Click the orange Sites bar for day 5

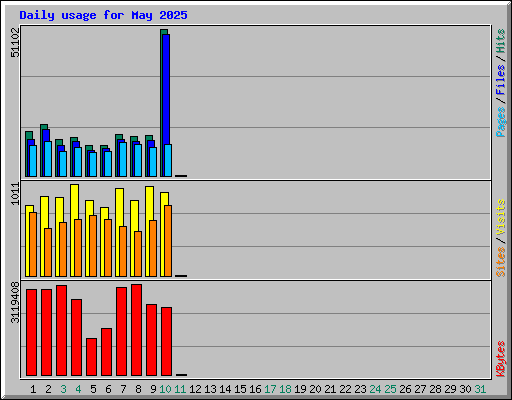pos(93,246)
